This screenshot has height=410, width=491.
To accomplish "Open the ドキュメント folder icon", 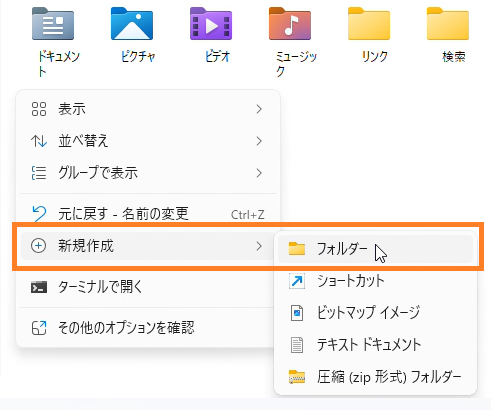I will pos(53,24).
